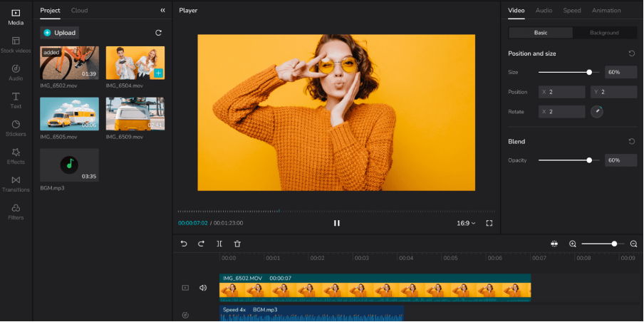The width and height of the screenshot is (644, 322).
Task: Click the split clip icon in timeline toolbar
Action: pos(219,244)
